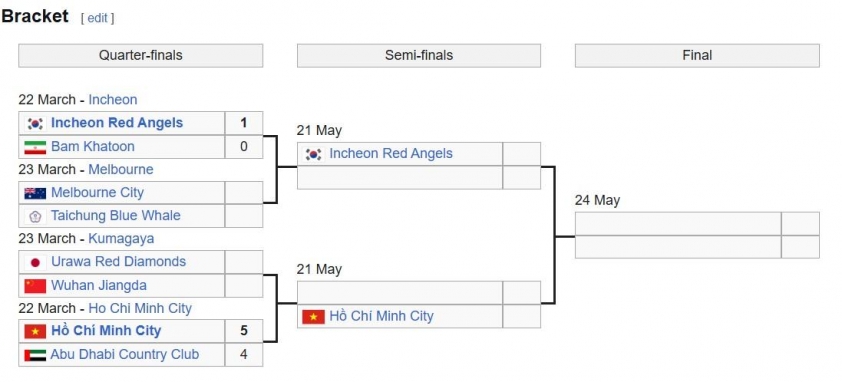Click the China flag beside Wuhan Jiangda
842x382 pixels.
[35, 285]
